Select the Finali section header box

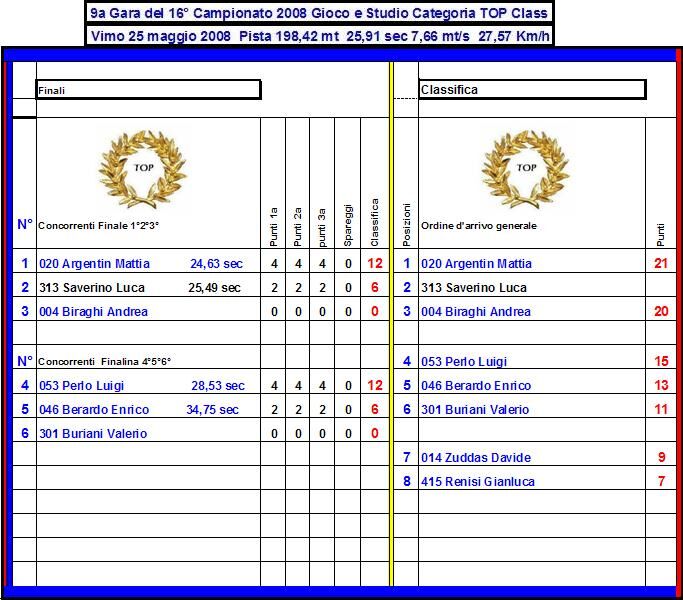pyautogui.click(x=148, y=90)
